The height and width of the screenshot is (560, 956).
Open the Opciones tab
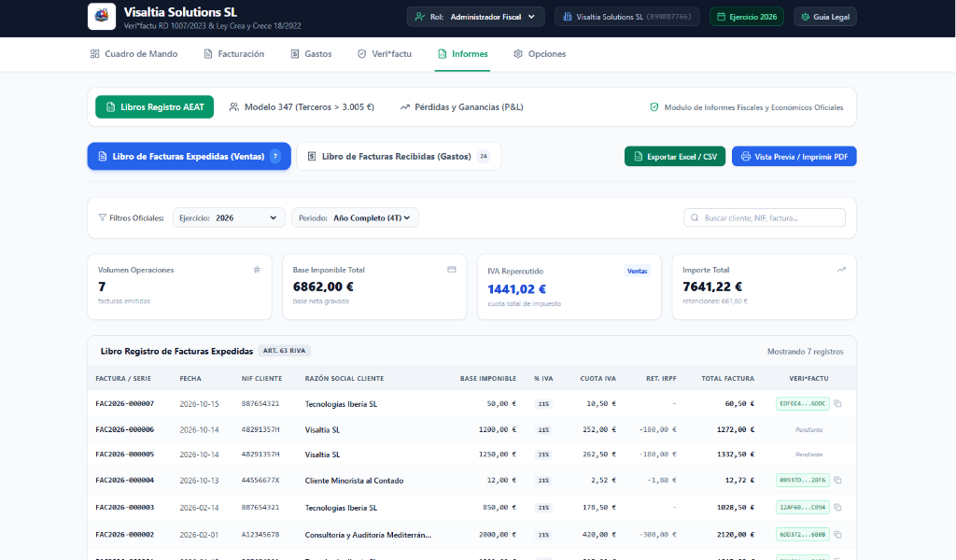[540, 53]
